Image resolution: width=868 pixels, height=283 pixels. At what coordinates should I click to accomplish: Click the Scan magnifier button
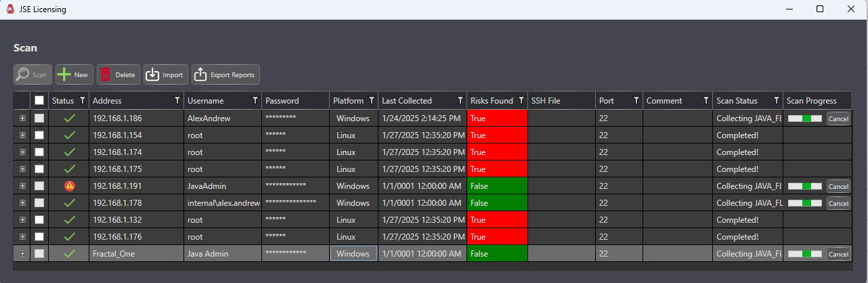coord(32,74)
